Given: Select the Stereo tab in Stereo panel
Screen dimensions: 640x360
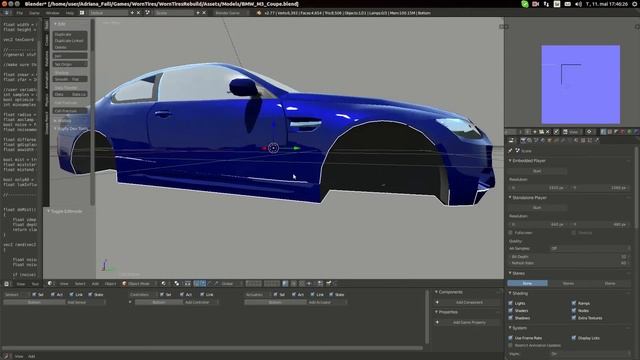Looking at the screenshot, I should [x=568, y=283].
